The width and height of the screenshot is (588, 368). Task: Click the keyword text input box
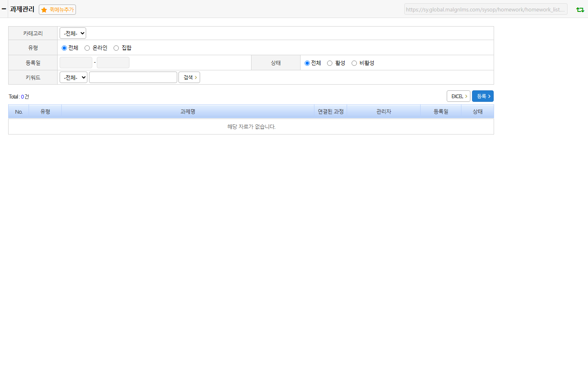(x=133, y=77)
